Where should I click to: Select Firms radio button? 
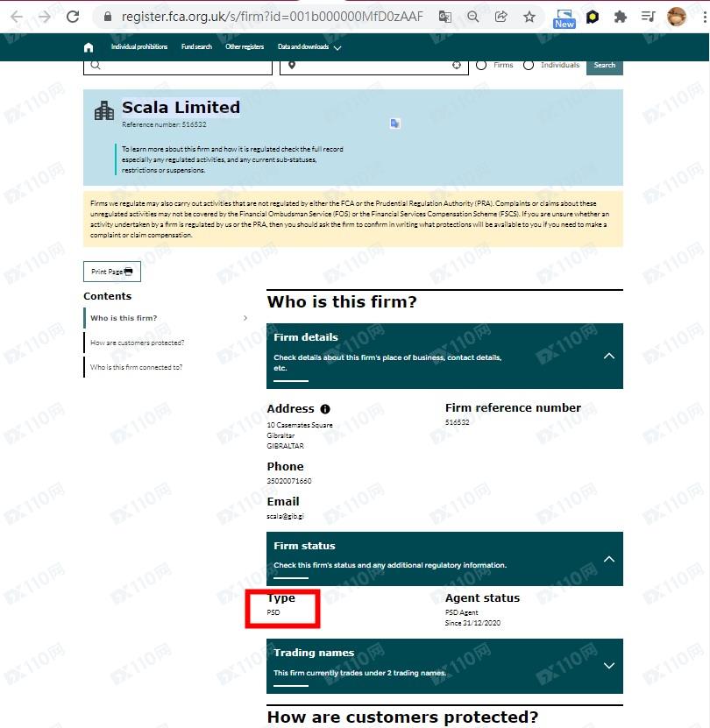coord(481,65)
